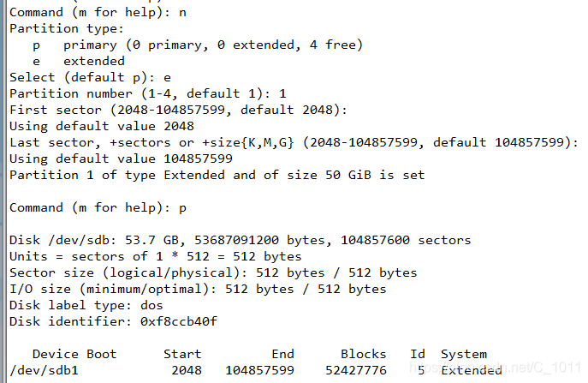Viewport: 588px width, 383px height.
Task: Click the 'Disk label type: dos' line
Action: (86, 305)
